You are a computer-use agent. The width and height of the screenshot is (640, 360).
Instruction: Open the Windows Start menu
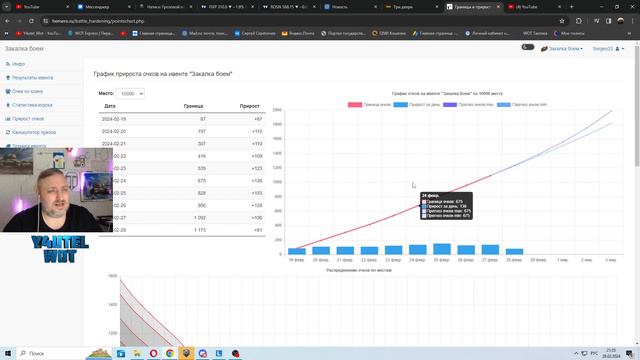point(8,353)
